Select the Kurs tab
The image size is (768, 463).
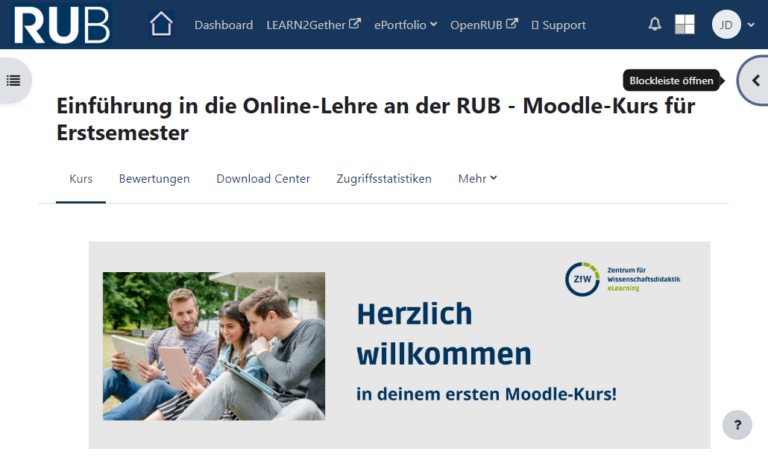81,179
